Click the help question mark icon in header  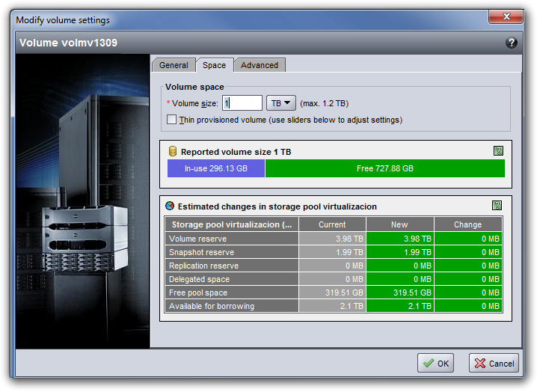tap(512, 43)
